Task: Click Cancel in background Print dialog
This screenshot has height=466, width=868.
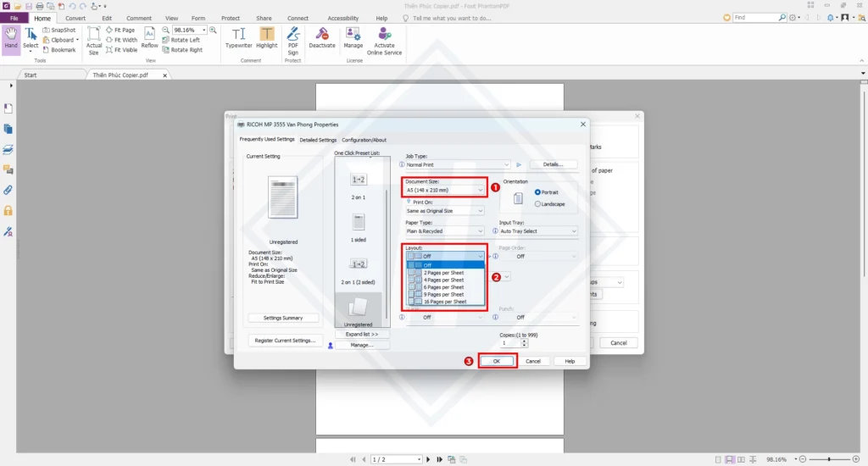Action: [x=618, y=342]
